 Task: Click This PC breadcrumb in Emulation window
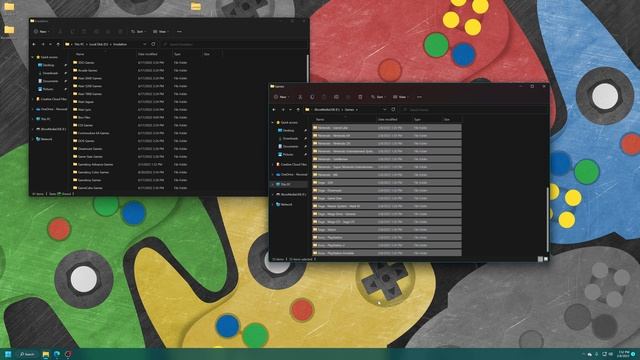pyautogui.click(x=79, y=44)
